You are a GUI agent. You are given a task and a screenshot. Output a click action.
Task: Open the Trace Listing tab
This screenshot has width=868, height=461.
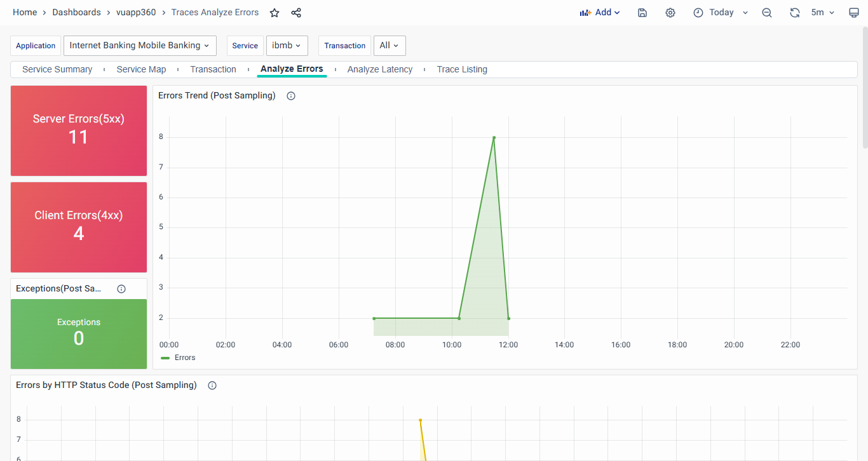462,70
